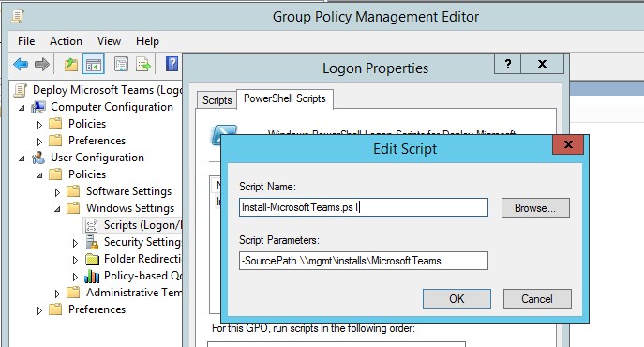Click the Forward arrow toolbar icon
This screenshot has height=347, width=644.
(42, 64)
